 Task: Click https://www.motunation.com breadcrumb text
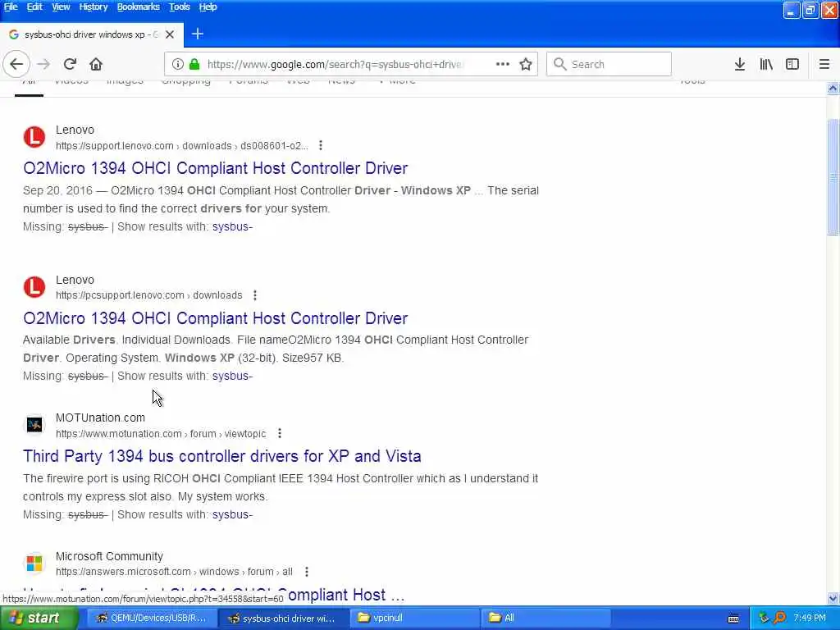click(x=119, y=433)
